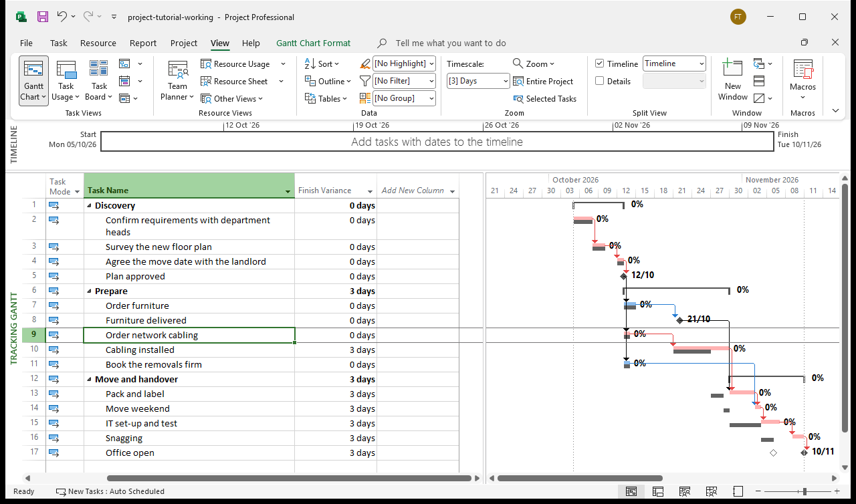Expand the Tables menu
The width and height of the screenshot is (856, 504).
(326, 98)
